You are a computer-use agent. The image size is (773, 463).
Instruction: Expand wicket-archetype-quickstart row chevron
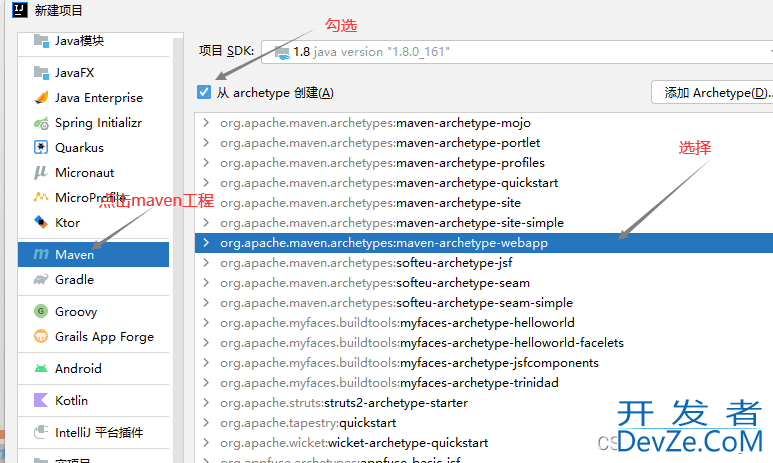pyautogui.click(x=206, y=442)
